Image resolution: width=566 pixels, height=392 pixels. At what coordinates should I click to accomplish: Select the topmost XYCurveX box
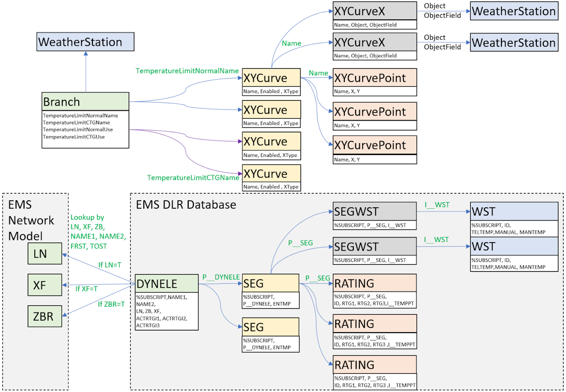click(375, 11)
